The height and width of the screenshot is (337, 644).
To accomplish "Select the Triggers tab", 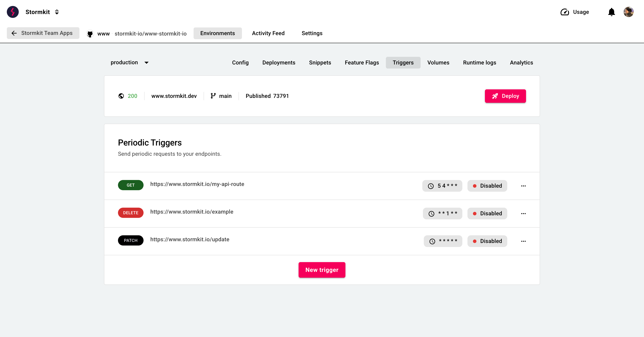I will [403, 63].
